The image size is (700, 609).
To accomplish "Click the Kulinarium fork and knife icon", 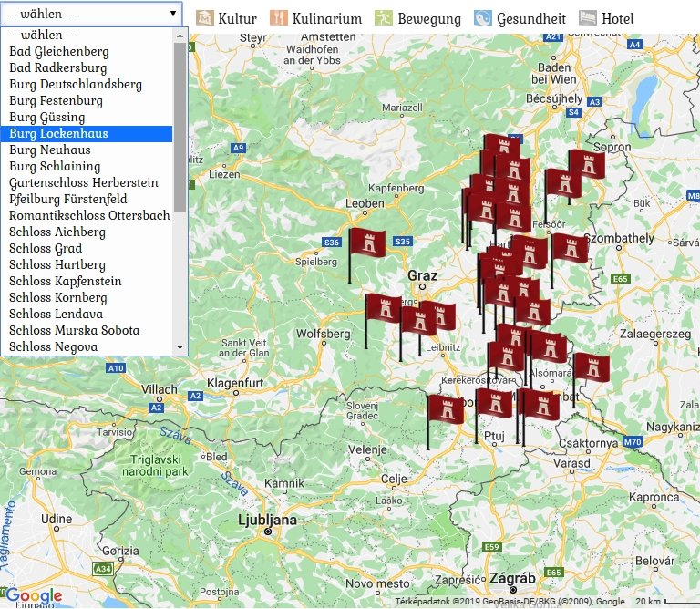I will tap(279, 18).
